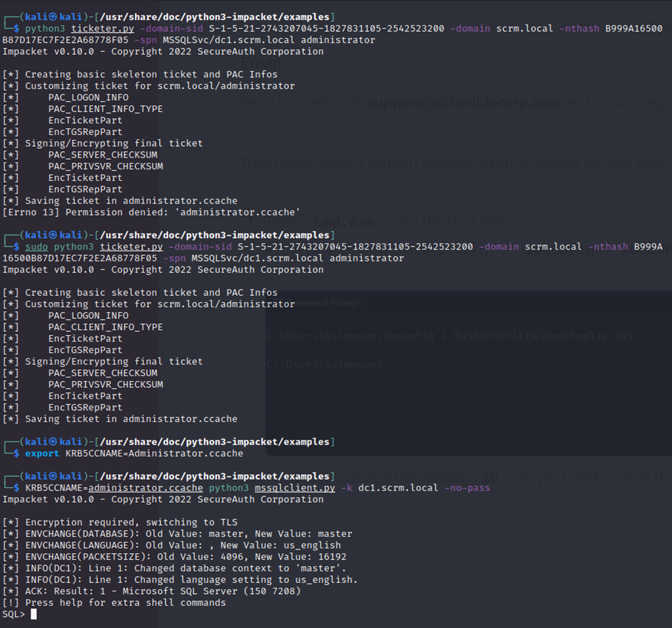Click the "-k" flag in the mssqlclient command
The image size is (672, 628).
(346, 488)
